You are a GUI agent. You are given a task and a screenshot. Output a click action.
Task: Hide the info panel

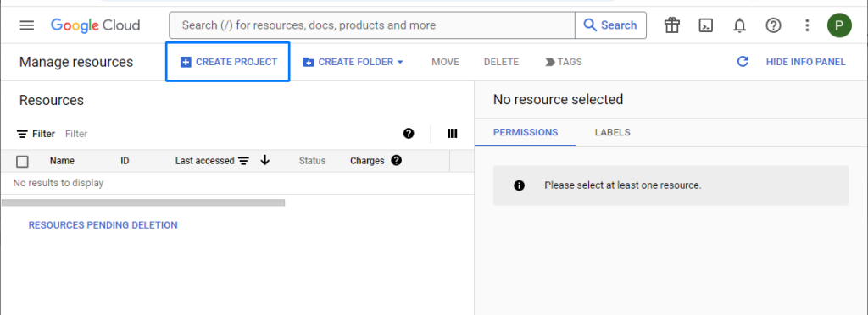coord(805,62)
